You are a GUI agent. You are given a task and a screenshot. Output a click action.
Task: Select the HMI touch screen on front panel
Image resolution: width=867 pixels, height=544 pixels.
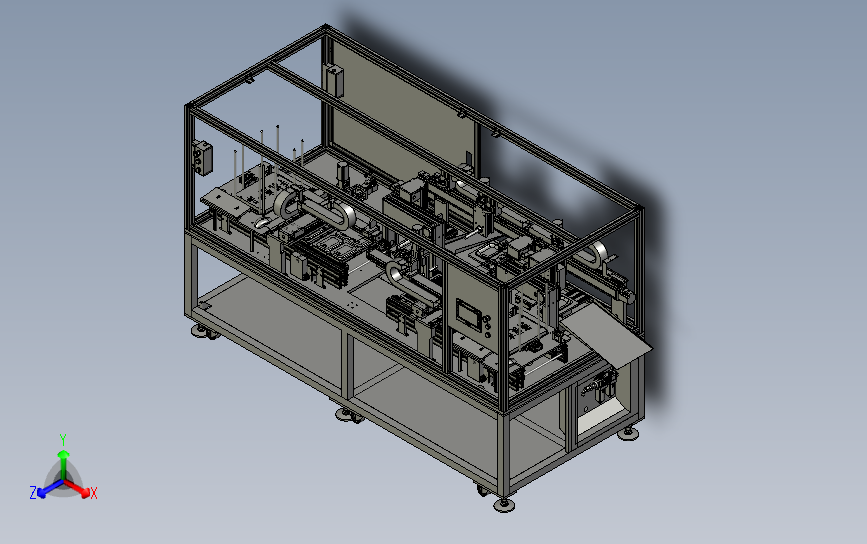[469, 314]
